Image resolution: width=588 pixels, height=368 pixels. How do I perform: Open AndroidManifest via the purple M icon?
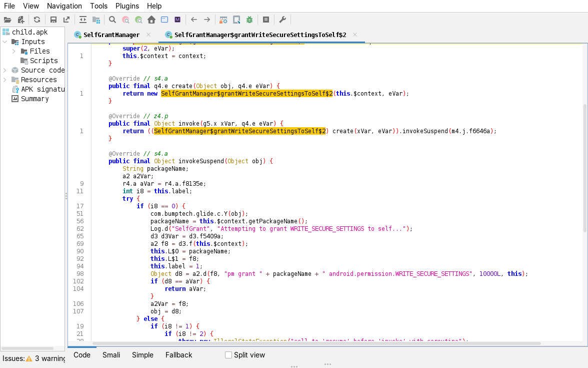(x=177, y=20)
